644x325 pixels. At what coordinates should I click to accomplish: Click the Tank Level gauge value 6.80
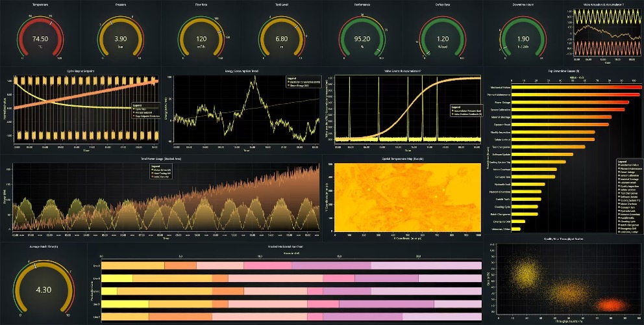pos(282,38)
